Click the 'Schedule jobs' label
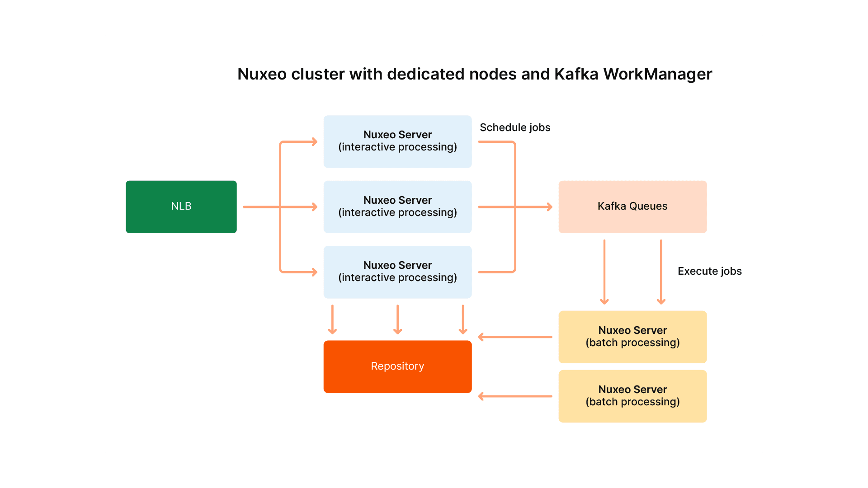Screen dimensions: 868x488 click(515, 127)
